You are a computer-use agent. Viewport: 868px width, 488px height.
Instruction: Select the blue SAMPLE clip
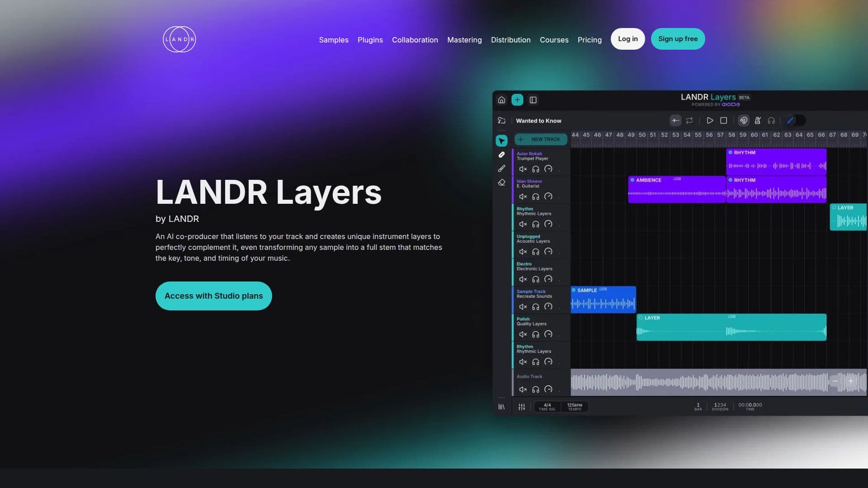click(x=603, y=300)
